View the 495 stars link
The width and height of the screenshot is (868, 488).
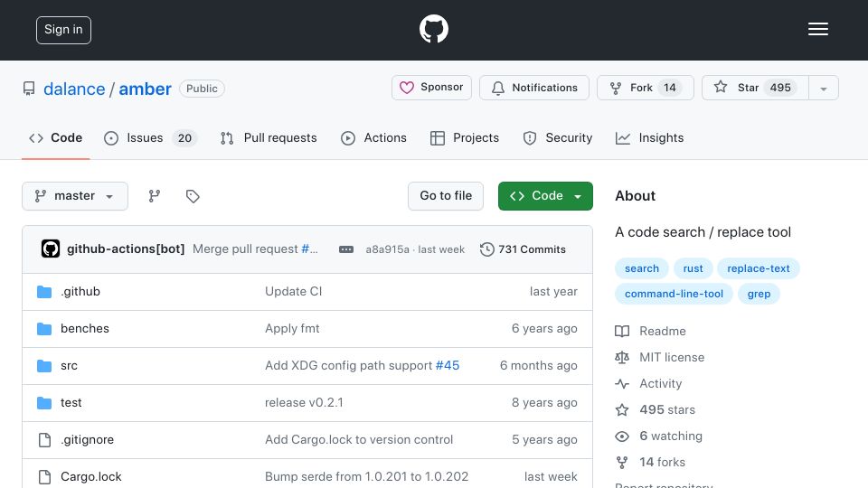[655, 410]
